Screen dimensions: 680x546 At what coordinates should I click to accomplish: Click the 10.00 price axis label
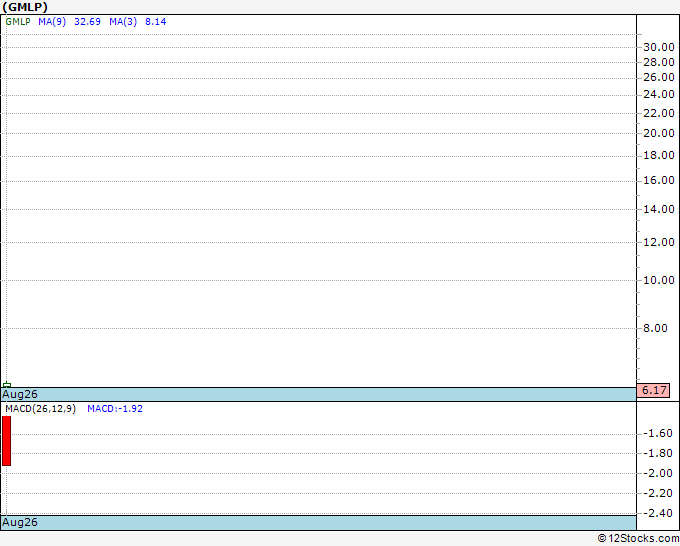click(x=659, y=281)
